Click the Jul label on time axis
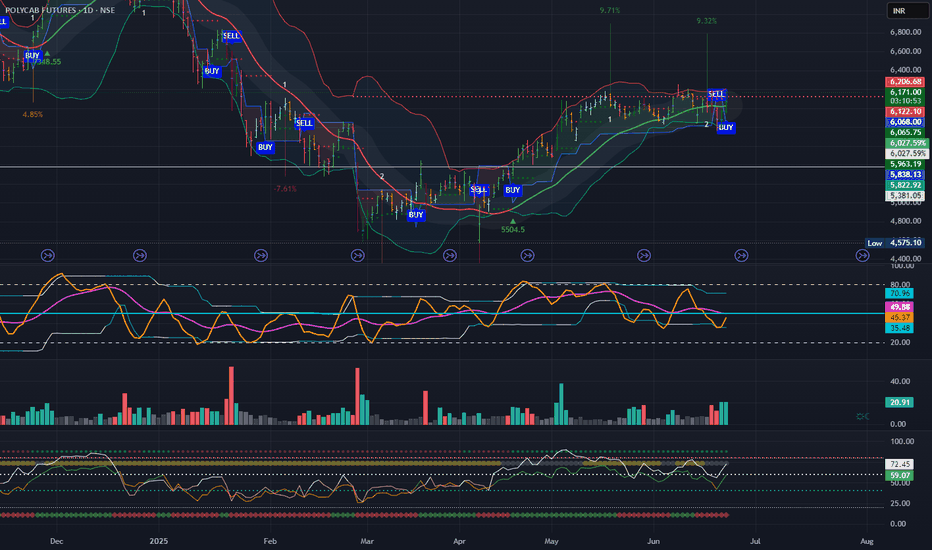The image size is (932, 550). click(755, 541)
